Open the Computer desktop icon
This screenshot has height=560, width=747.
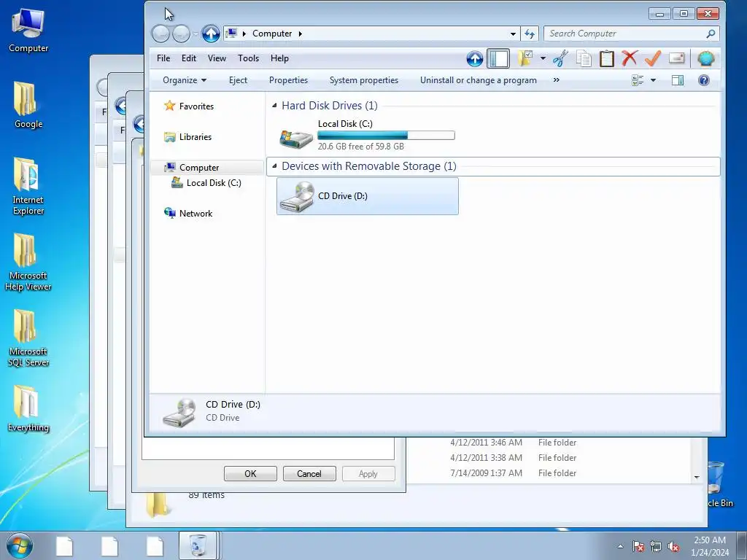[x=28, y=31]
